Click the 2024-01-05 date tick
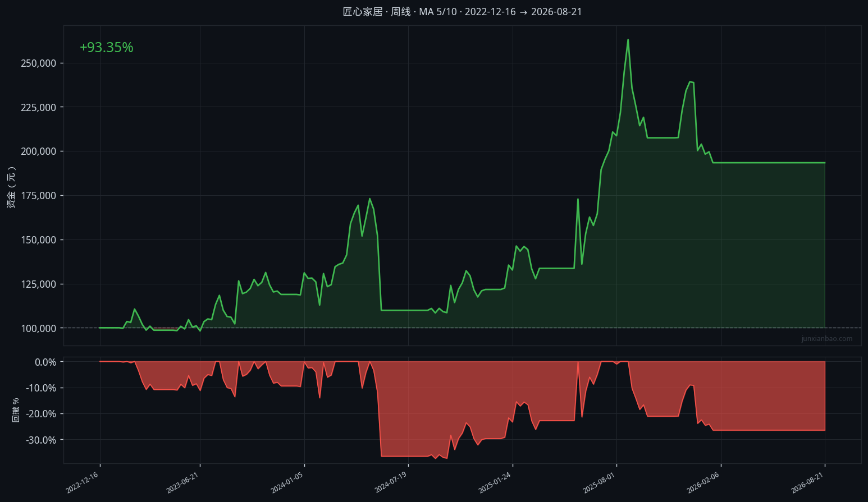Viewport: 868px width, 502px height. point(286,482)
